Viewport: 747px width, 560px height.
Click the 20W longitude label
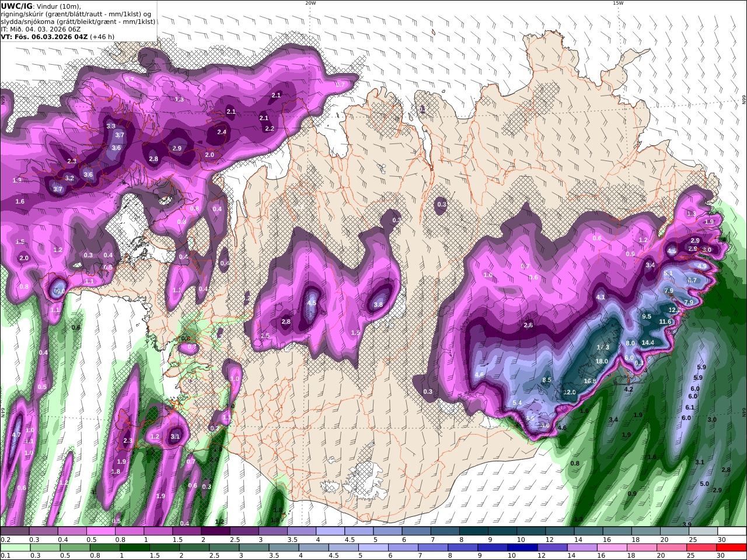coord(310,3)
